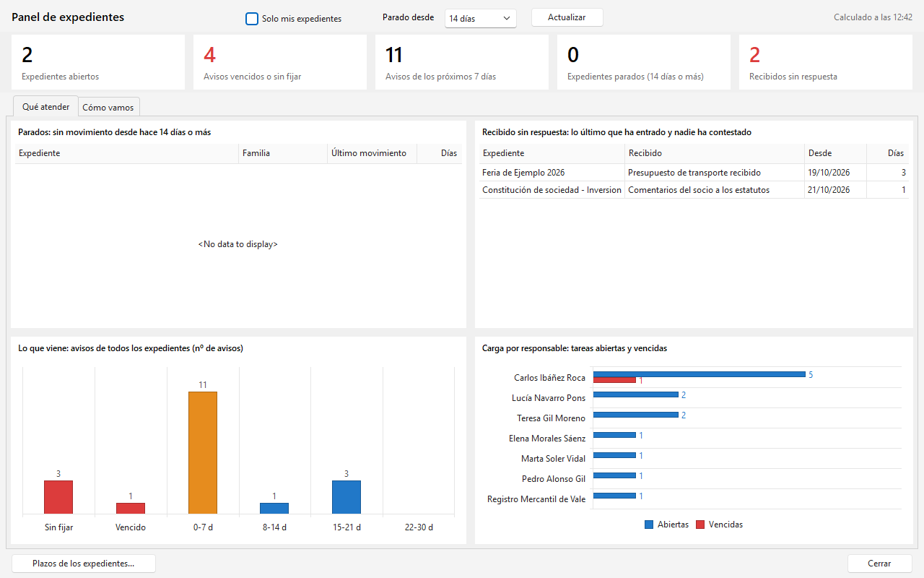924x578 pixels.
Task: Click the Avisos de los próximos 7 días card
Action: (462, 62)
